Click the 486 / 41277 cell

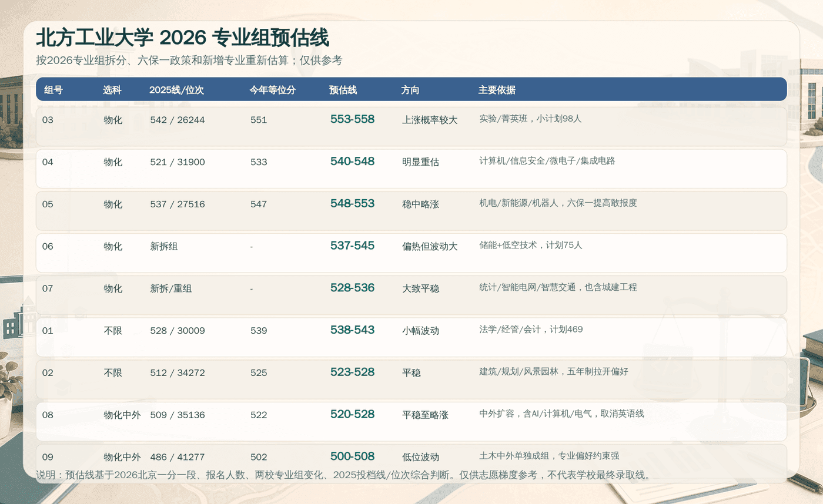pos(178,457)
